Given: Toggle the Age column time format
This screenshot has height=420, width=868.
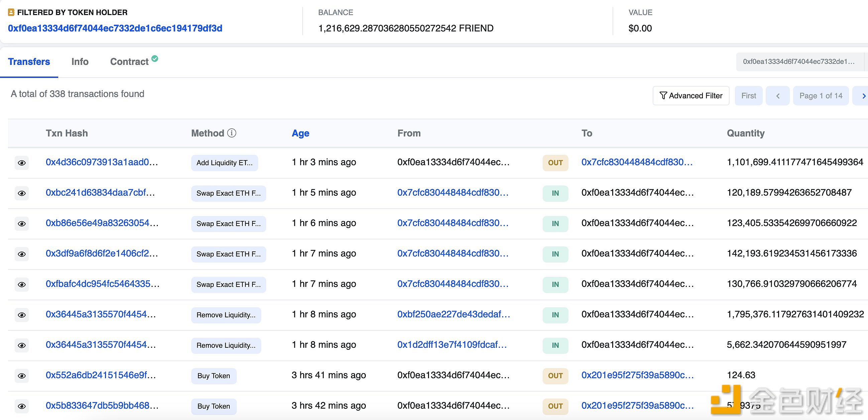Looking at the screenshot, I should tap(300, 133).
